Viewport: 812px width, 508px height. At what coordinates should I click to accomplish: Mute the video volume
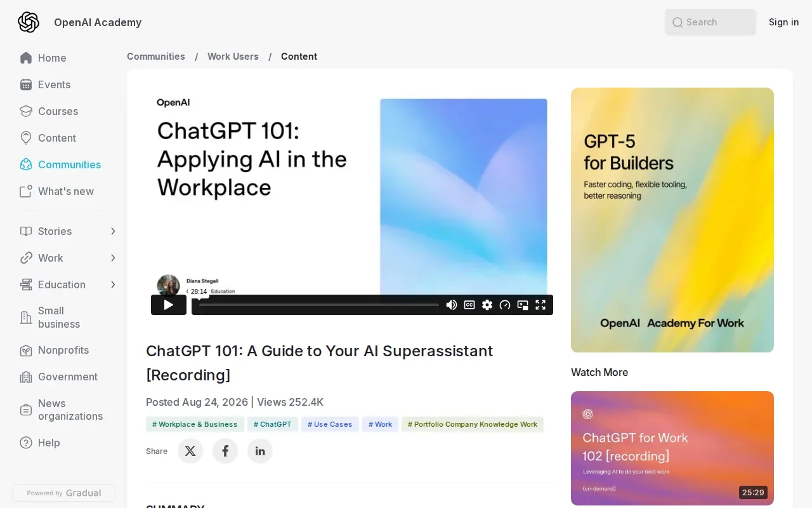[452, 305]
